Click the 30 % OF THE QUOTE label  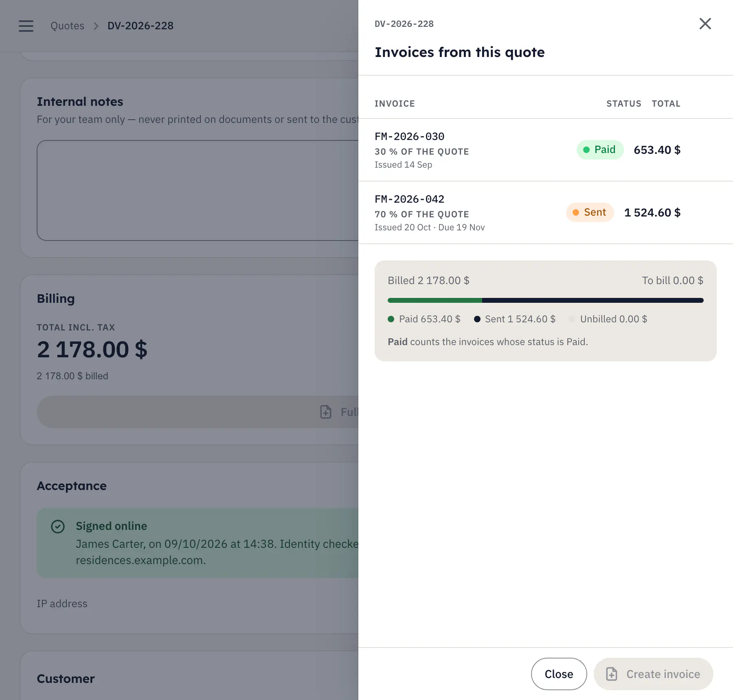coord(421,152)
